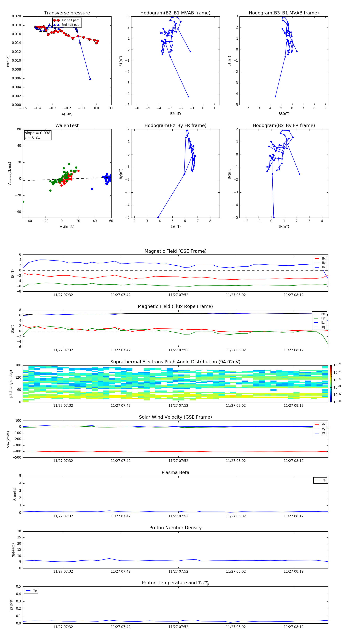Click the "pitch angle (deg)" axis label

pyautogui.click(x=11, y=383)
